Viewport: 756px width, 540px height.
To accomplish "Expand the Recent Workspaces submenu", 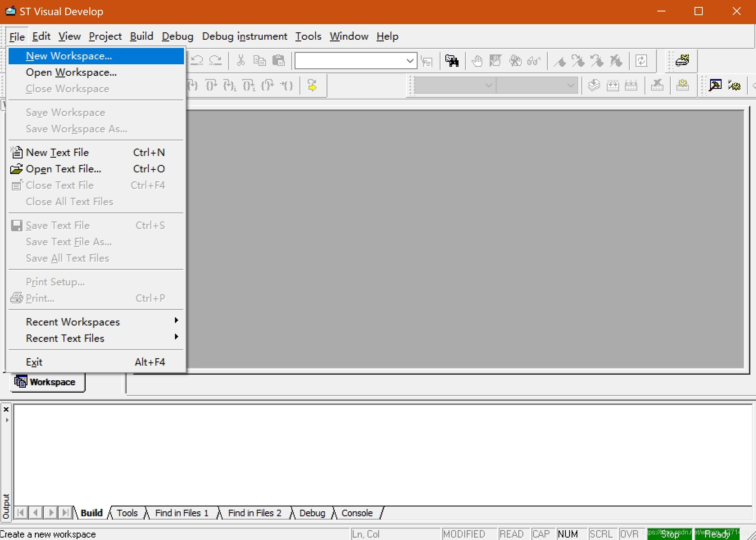I will click(x=96, y=322).
